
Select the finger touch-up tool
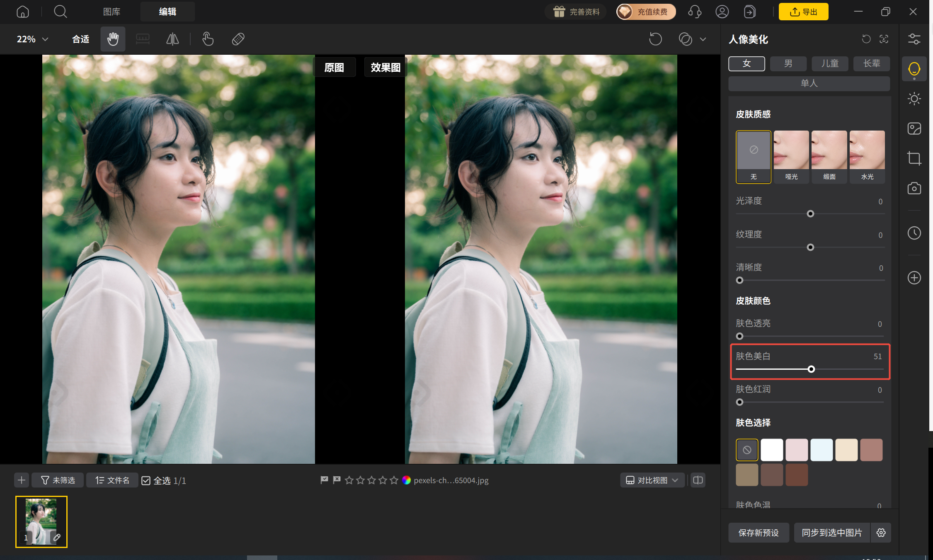(x=208, y=39)
